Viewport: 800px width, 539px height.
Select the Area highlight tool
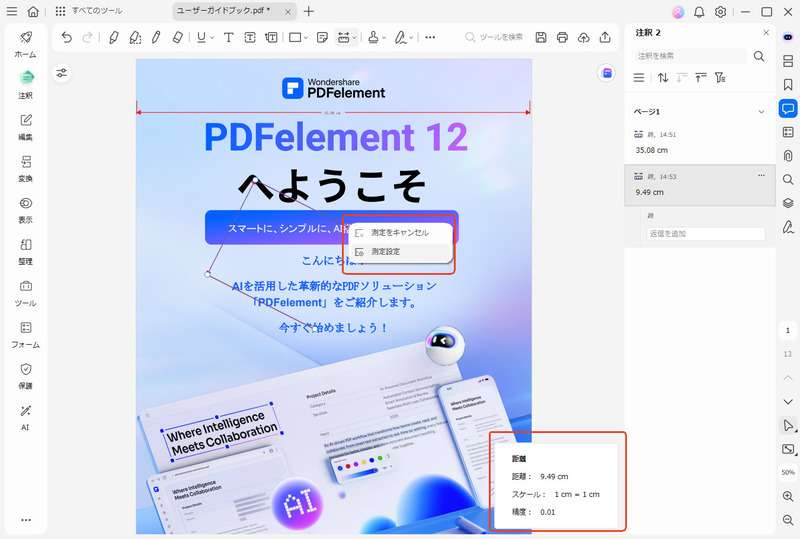135,37
